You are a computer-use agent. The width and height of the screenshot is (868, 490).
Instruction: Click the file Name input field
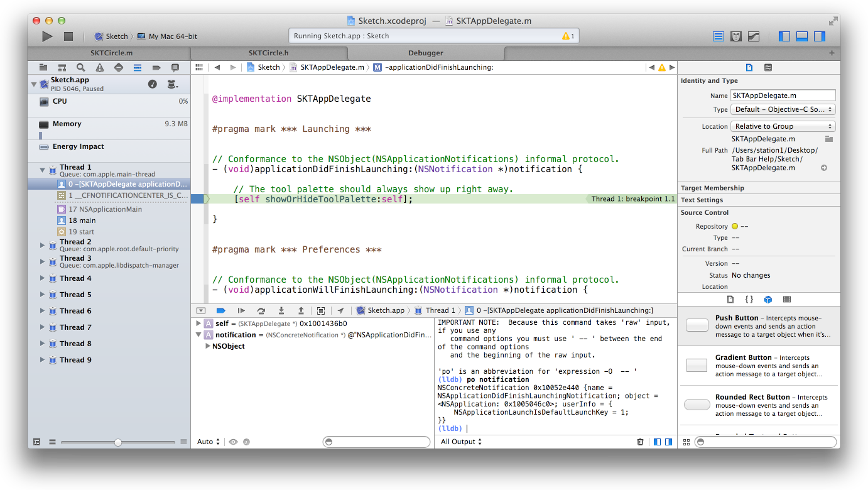(783, 95)
